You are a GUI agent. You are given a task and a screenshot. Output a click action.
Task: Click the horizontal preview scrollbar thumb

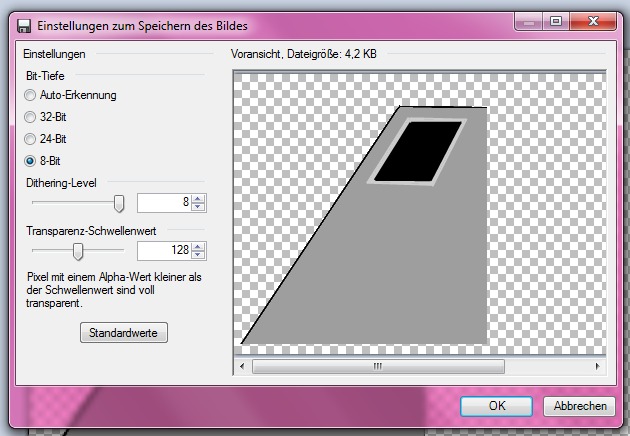pyautogui.click(x=378, y=366)
